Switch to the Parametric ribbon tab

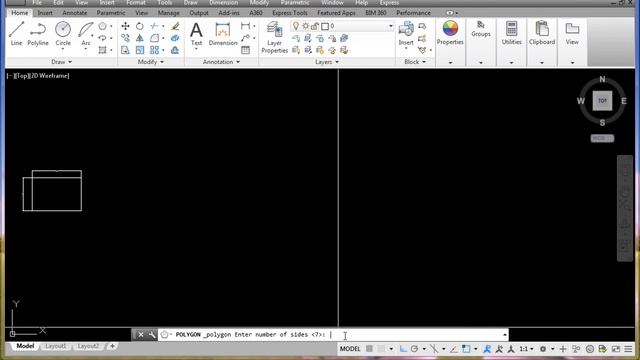(x=111, y=13)
